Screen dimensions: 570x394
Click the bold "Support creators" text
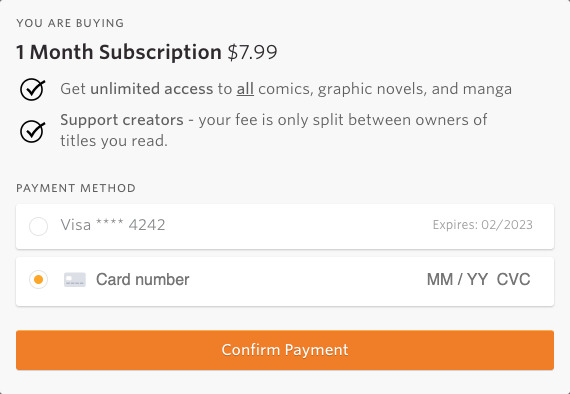[122, 120]
